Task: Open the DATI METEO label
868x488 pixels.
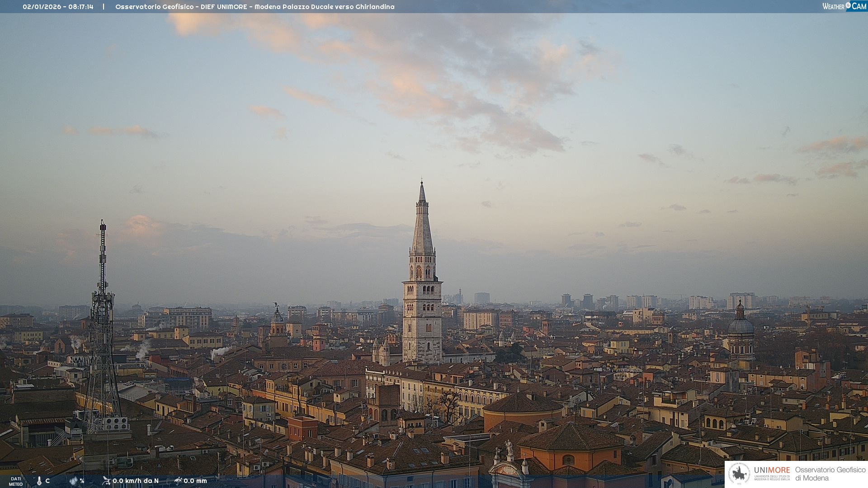Action: point(16,481)
